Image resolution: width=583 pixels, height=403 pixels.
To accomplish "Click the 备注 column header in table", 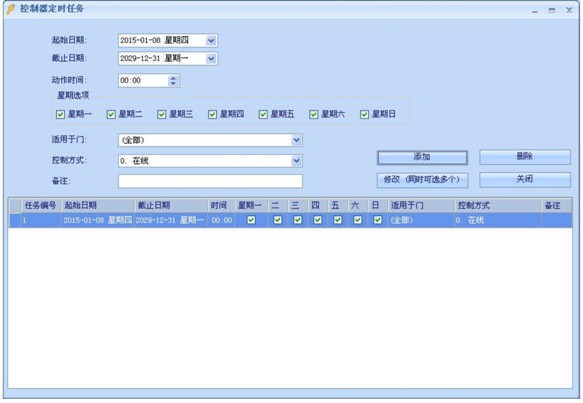I will tap(556, 206).
